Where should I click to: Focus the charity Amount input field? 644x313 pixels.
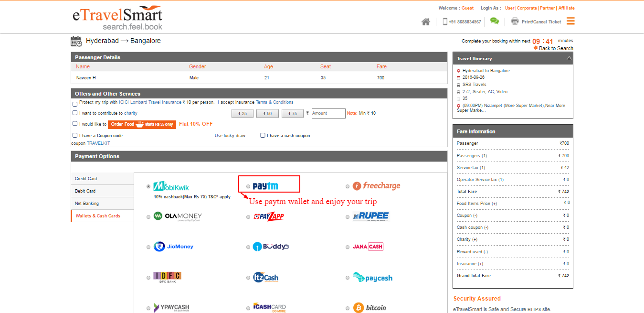328,113
